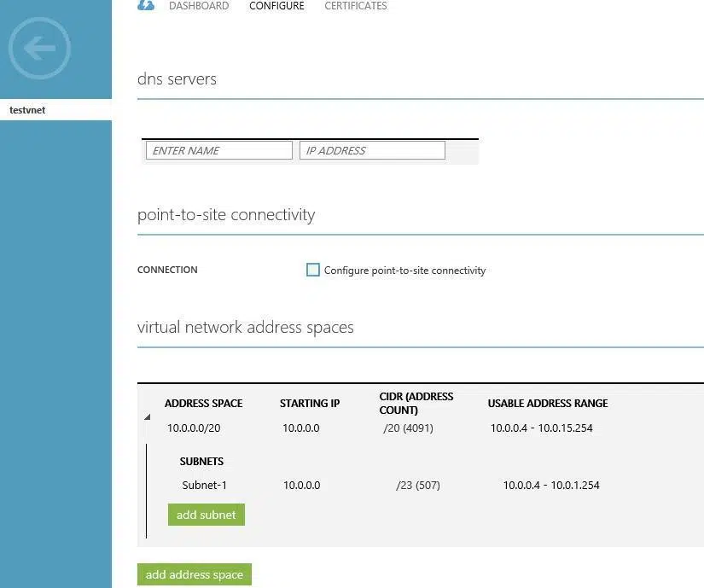Click the Subnet-1 name

204,485
